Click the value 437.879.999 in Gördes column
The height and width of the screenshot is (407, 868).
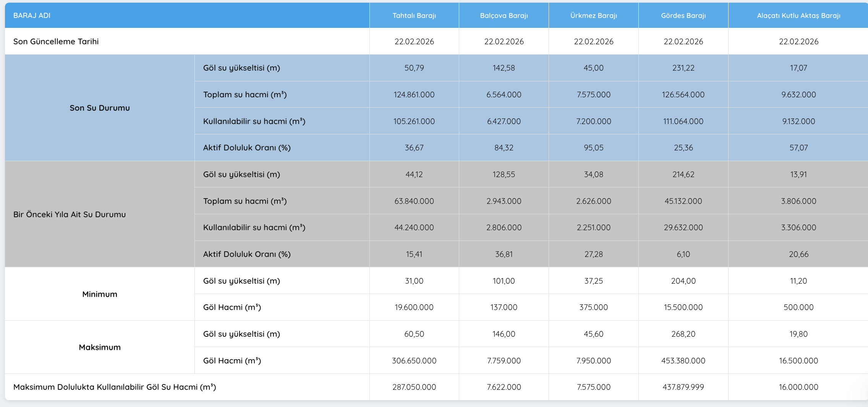(x=683, y=387)
